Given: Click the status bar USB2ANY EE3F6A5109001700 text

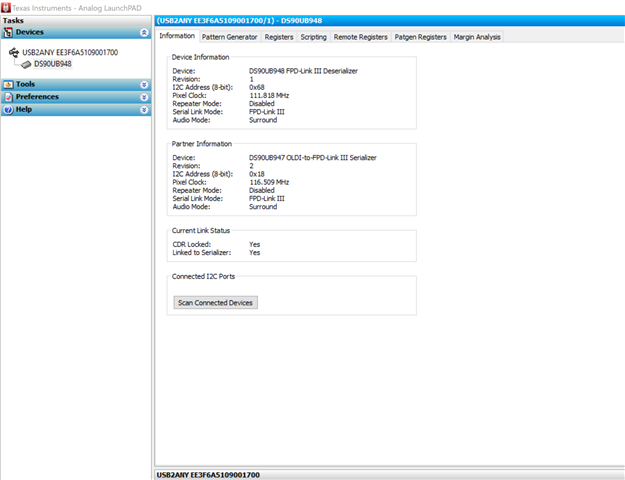Looking at the screenshot, I should pyautogui.click(x=208, y=475).
